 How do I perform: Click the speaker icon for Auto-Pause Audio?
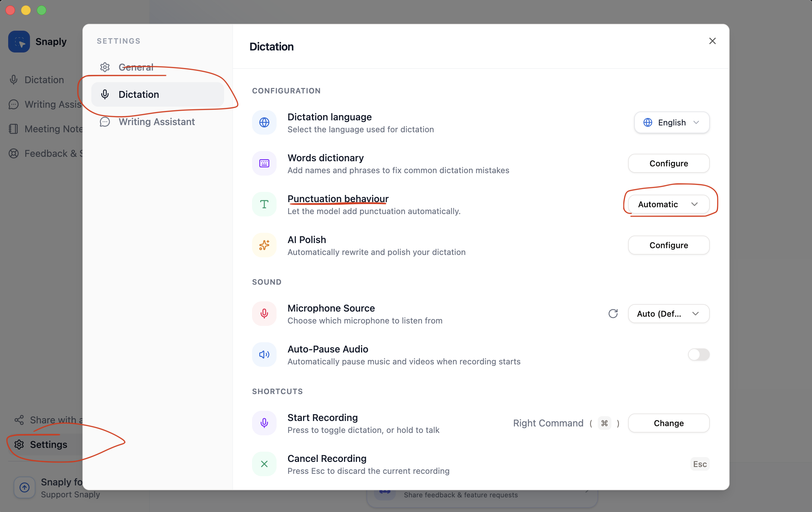pyautogui.click(x=264, y=355)
